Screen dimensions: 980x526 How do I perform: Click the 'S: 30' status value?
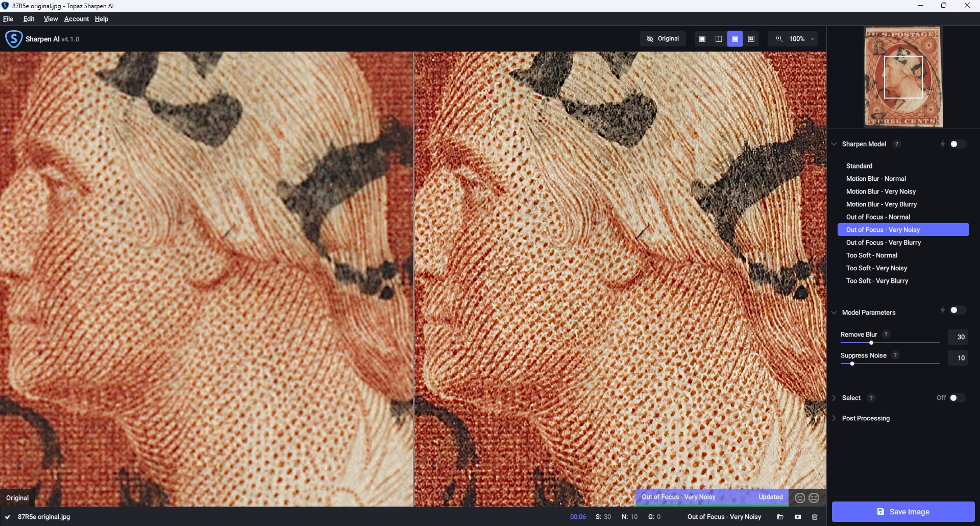[603, 517]
